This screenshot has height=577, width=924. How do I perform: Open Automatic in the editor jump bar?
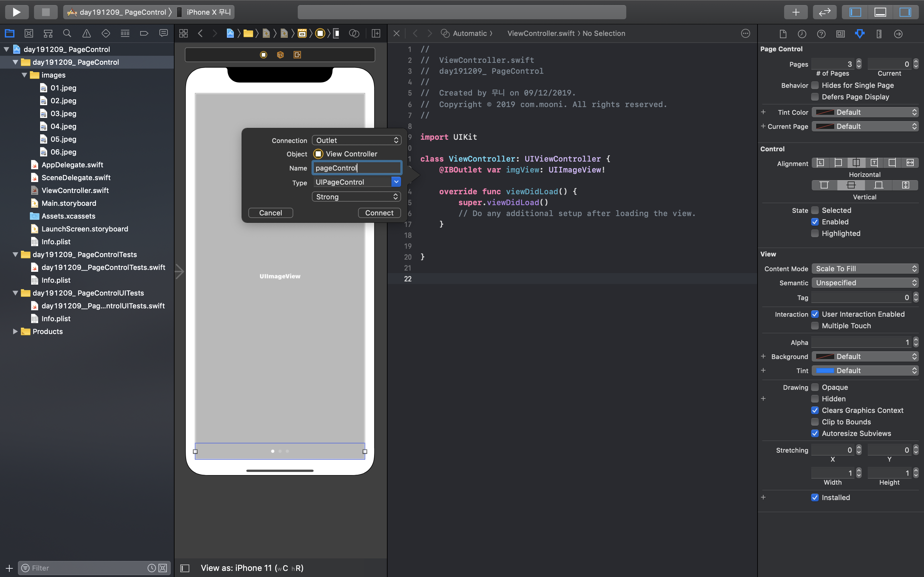469,34
